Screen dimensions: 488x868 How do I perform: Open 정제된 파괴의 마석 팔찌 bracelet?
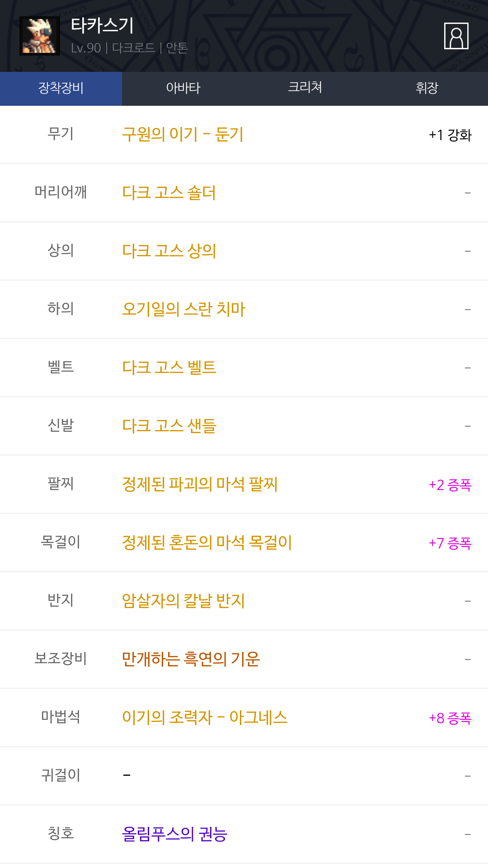(200, 485)
